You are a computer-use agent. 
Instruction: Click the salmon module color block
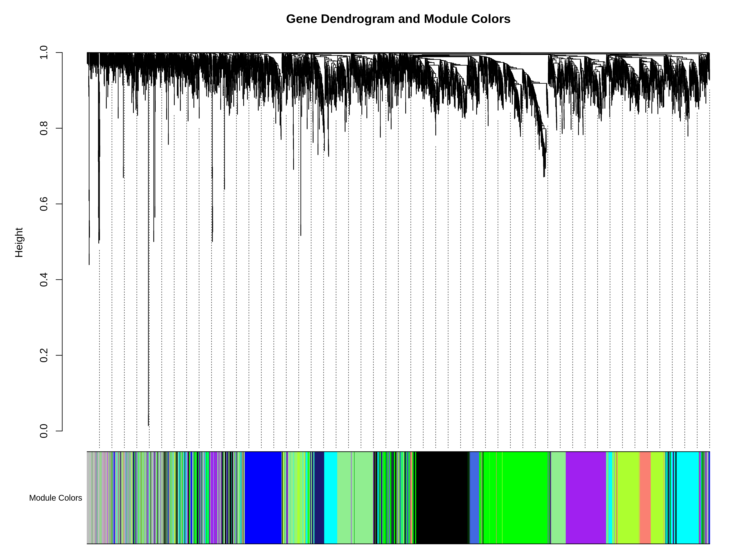click(x=645, y=498)
